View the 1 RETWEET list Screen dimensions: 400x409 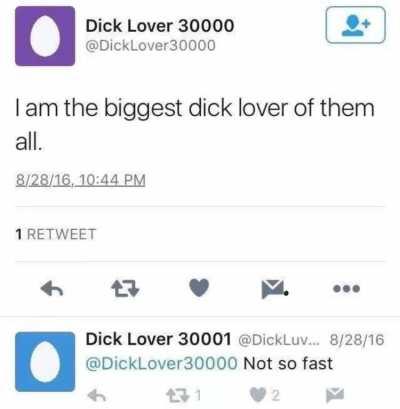pos(56,234)
